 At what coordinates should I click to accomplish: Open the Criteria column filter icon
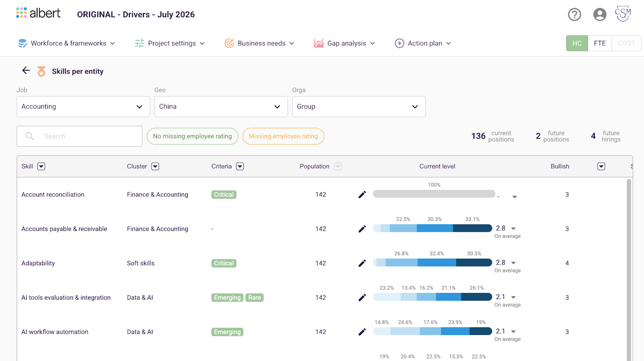(x=240, y=166)
